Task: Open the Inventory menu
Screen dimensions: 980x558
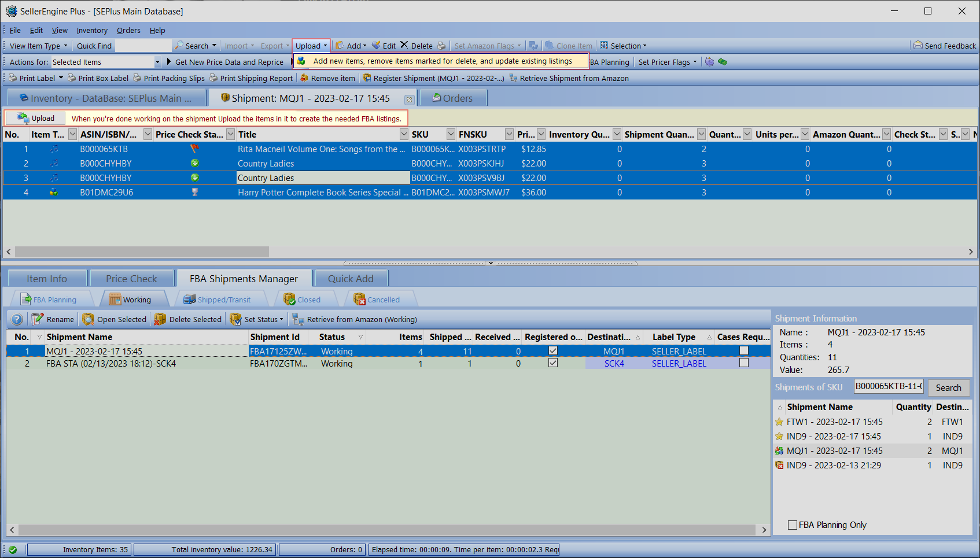Action: 92,30
